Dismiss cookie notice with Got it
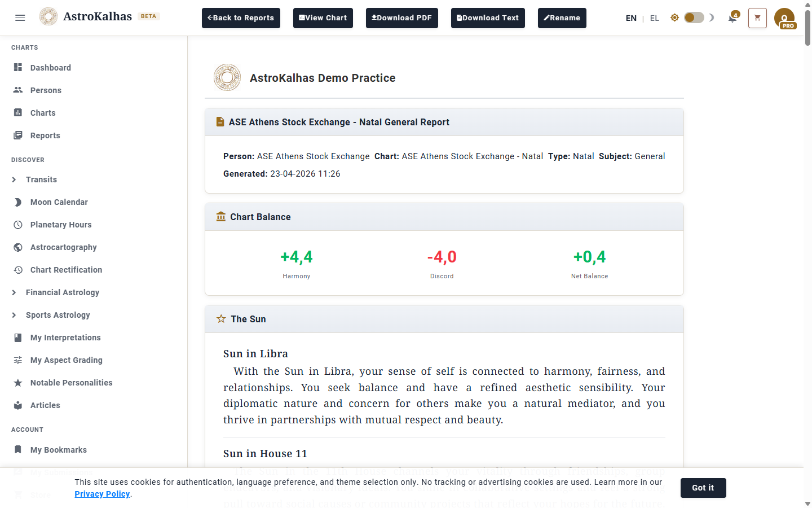The height and width of the screenshot is (508, 812). pos(703,488)
